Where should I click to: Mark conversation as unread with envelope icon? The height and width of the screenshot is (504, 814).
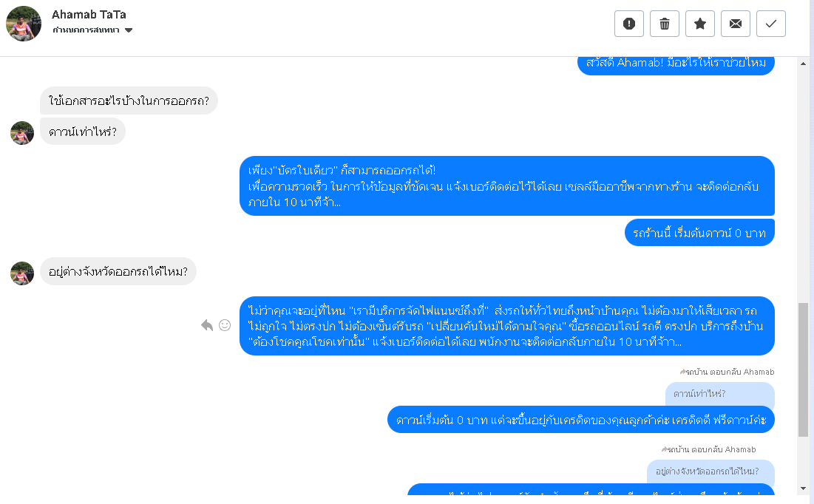point(736,24)
